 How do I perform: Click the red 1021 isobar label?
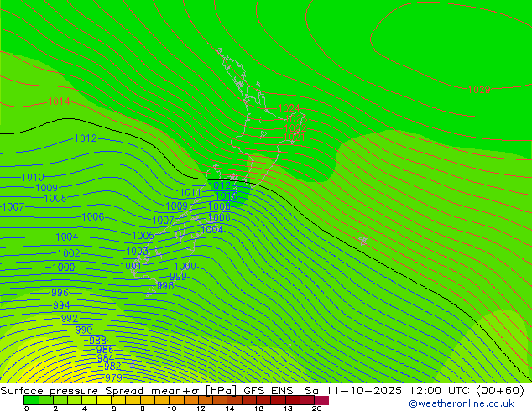(295, 138)
